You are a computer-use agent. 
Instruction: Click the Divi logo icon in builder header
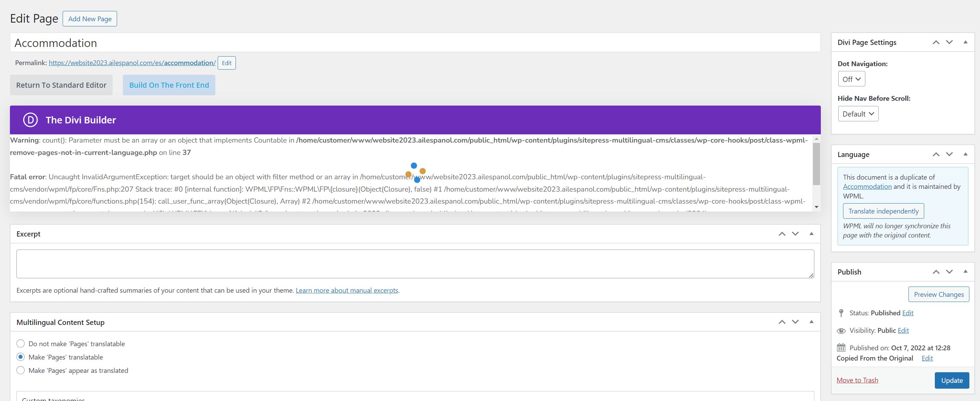[x=30, y=120]
